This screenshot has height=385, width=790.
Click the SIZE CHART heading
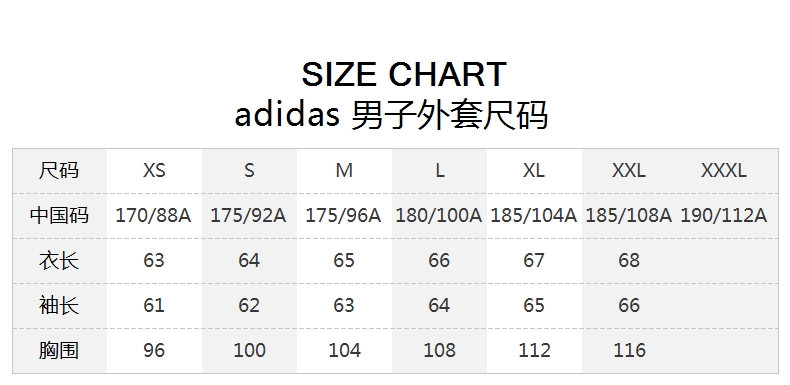click(404, 74)
